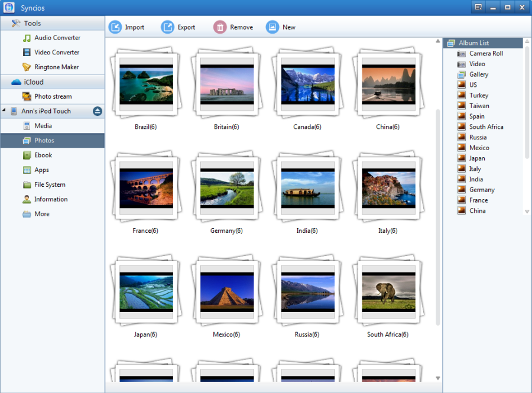Open the Japan album thumbnail
This screenshot has height=393, width=532.
(x=146, y=291)
